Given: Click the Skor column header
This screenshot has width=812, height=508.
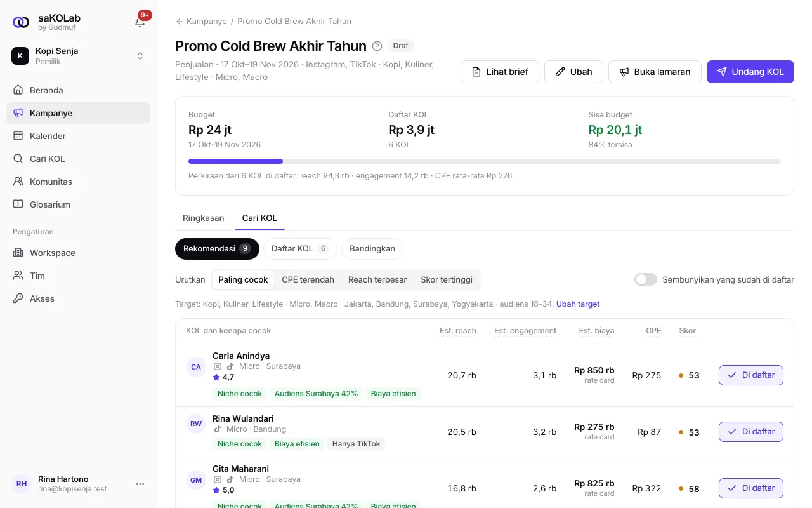Looking at the screenshot, I should coord(688,331).
